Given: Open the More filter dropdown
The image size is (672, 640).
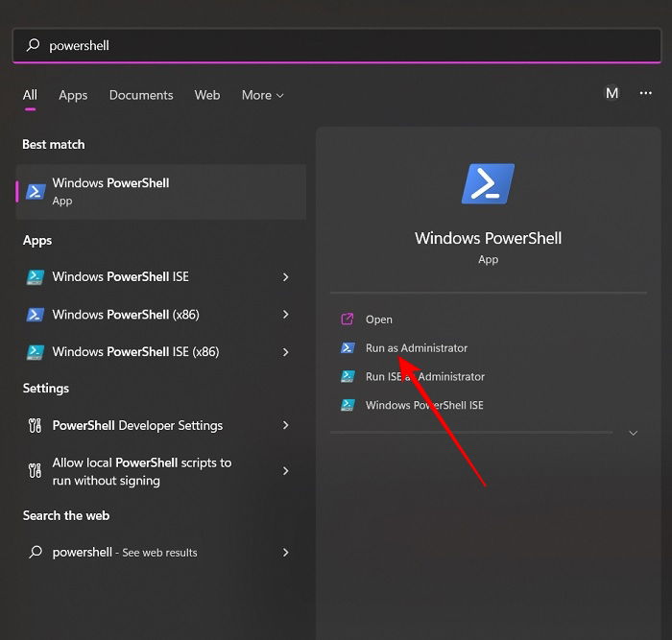Looking at the screenshot, I should [x=262, y=95].
